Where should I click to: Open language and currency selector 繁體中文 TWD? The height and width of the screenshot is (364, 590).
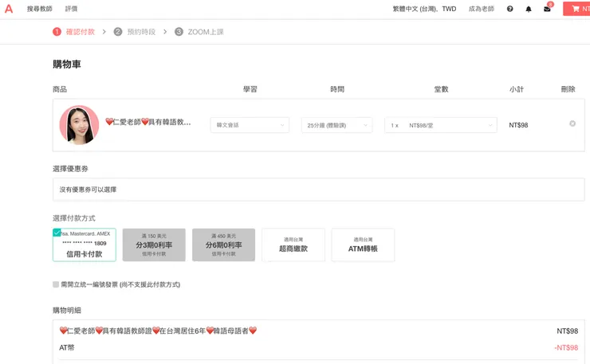point(424,9)
